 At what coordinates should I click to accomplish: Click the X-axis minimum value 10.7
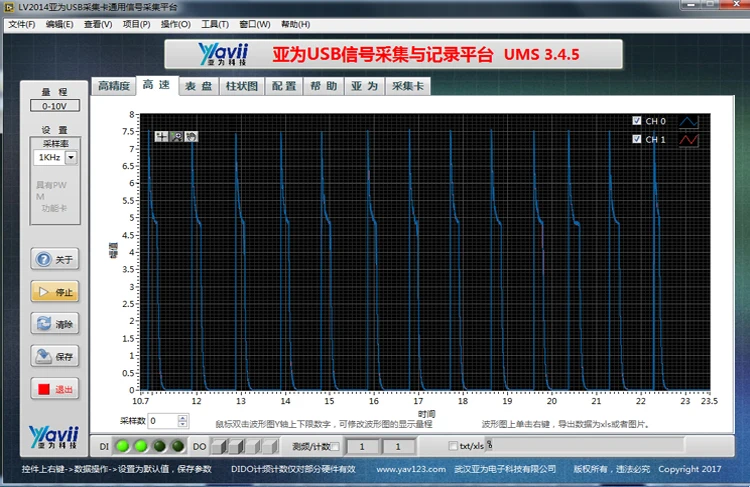[x=141, y=401]
